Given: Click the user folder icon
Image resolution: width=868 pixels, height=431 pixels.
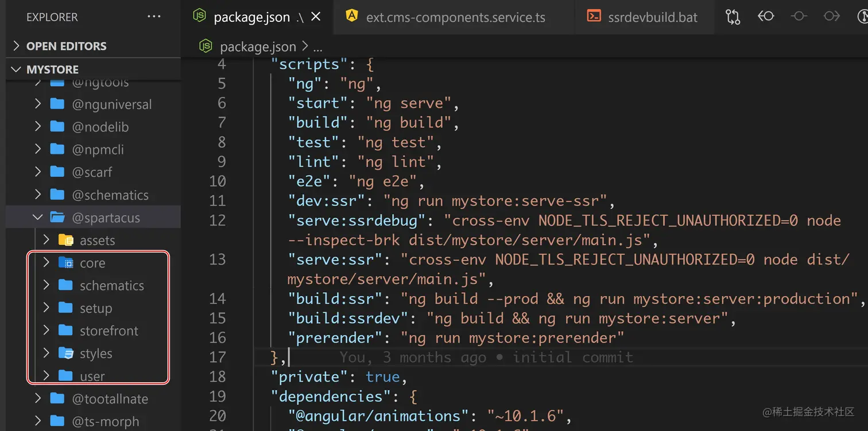Looking at the screenshot, I should coord(66,376).
